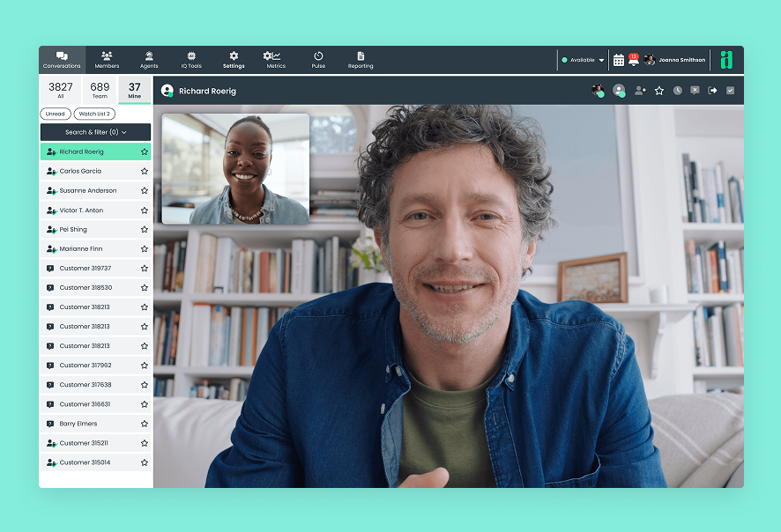
Task: Click the agent avatar icon in the conversation header
Action: [x=598, y=91]
